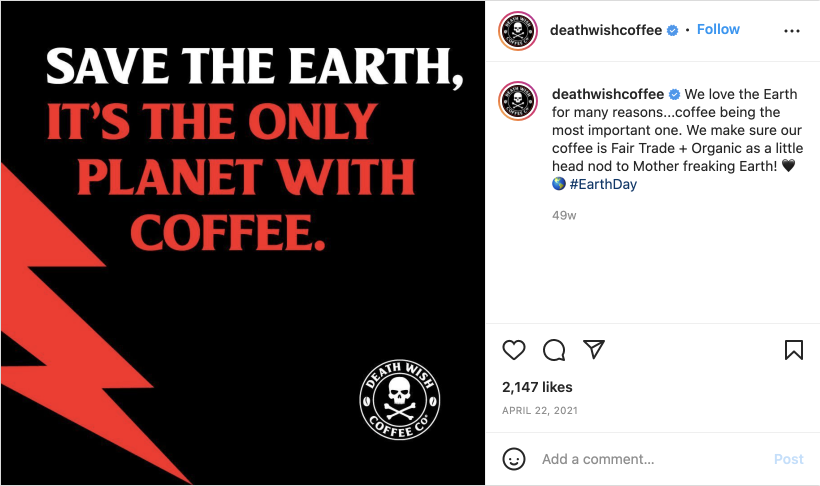Open comments via speech bubble icon
Screen dimensions: 820x486
tap(554, 350)
